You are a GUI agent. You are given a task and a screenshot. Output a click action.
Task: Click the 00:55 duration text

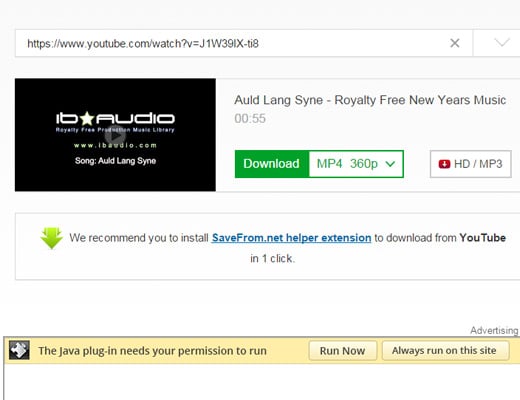point(250,118)
